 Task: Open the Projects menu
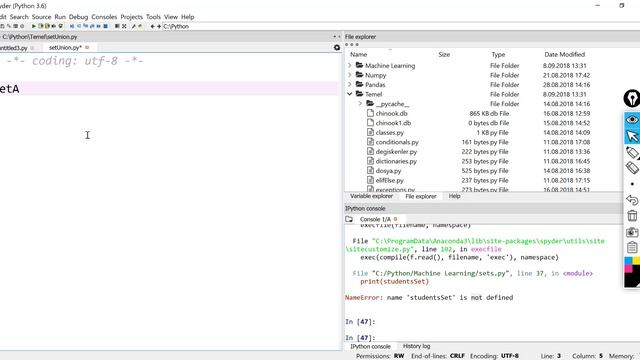(x=131, y=17)
